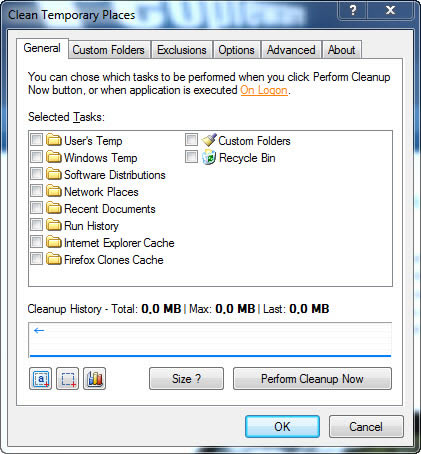Click the Custom Folders broom icon
This screenshot has height=454, width=421.
(x=209, y=140)
